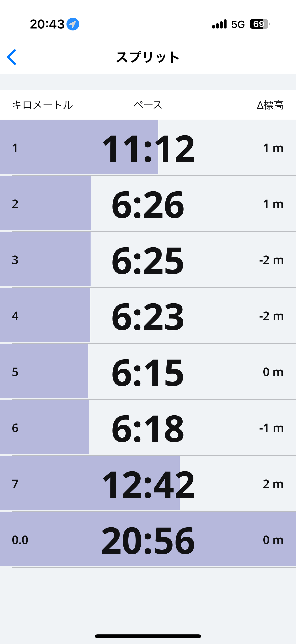Image resolution: width=296 pixels, height=644 pixels.
Task: Tap the location arrow icon in status bar
Action: [x=73, y=24]
